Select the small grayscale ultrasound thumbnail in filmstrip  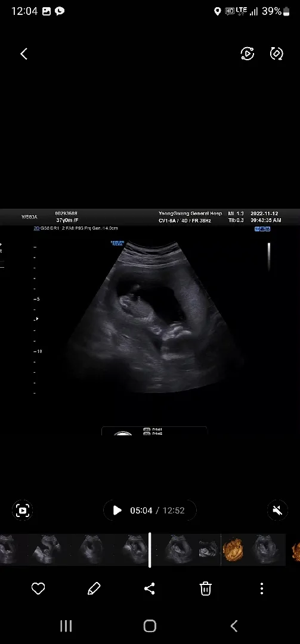click(209, 550)
